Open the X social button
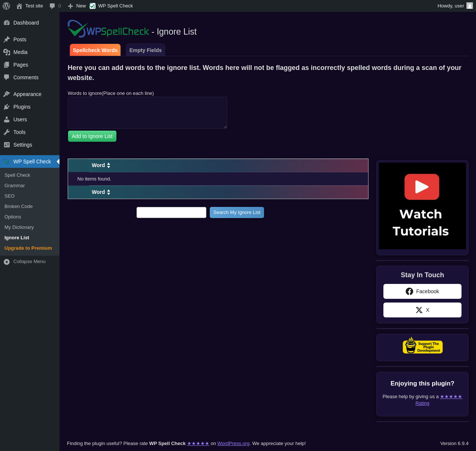The height and width of the screenshot is (451, 476). 422,310
